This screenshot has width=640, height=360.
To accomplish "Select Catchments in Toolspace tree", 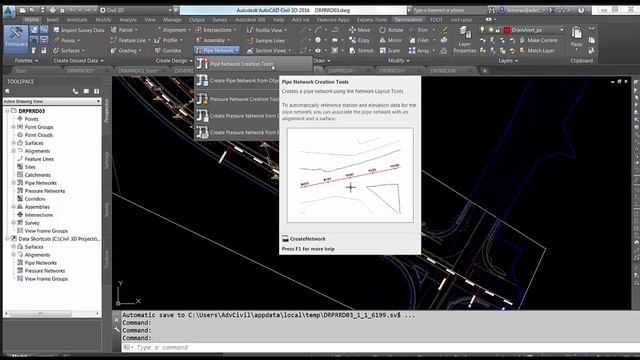I will pos(38,175).
